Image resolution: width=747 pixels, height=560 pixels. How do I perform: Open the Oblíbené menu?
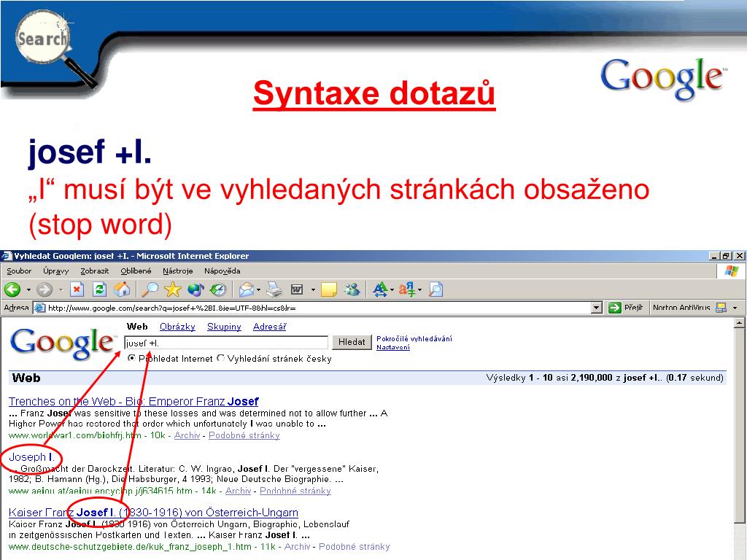pos(136,271)
